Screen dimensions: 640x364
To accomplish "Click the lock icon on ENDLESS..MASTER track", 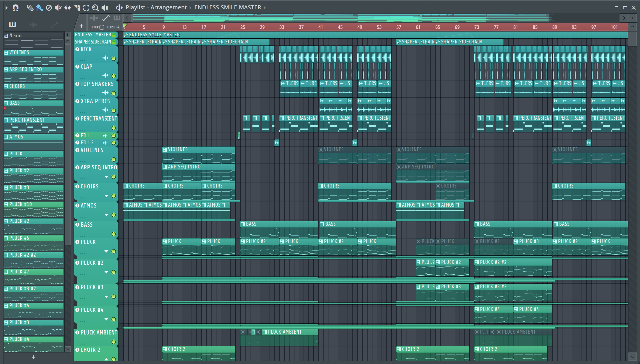I will pyautogui.click(x=114, y=35).
